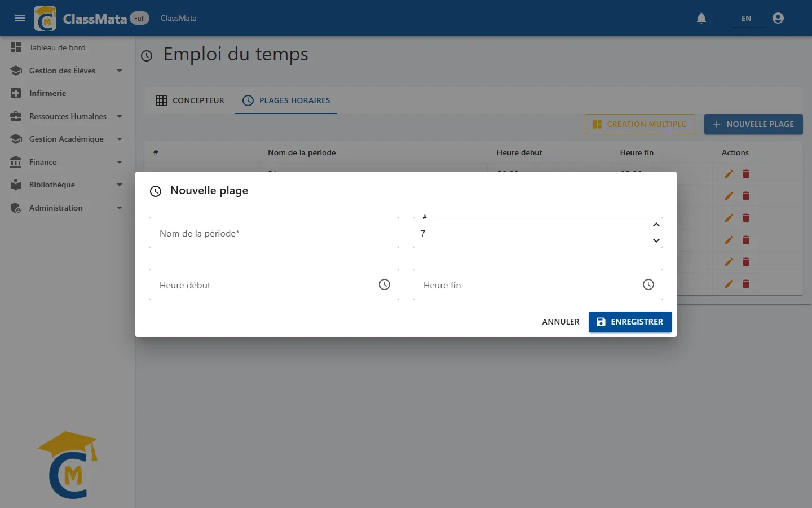Switch to the Concepteur tab

189,100
